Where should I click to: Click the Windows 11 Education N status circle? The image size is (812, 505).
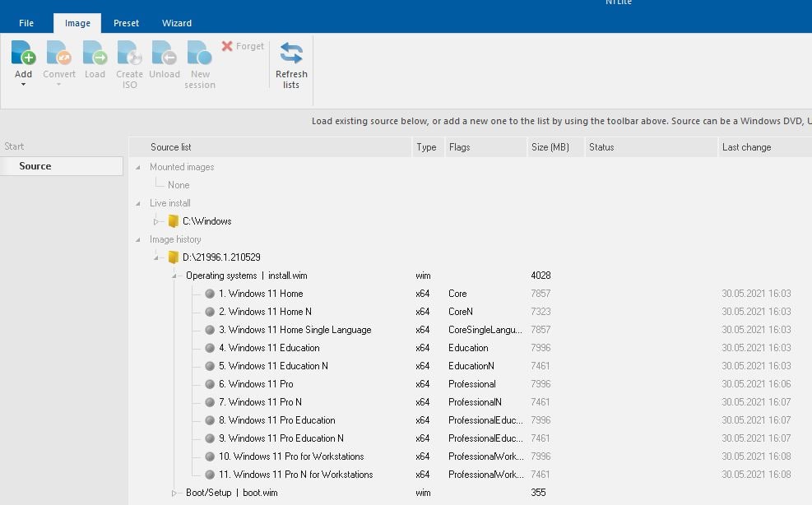tap(210, 366)
